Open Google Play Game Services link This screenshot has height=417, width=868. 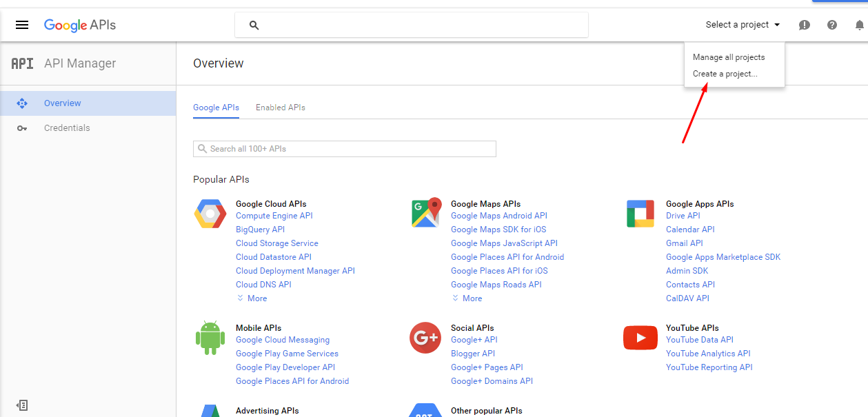click(x=287, y=354)
